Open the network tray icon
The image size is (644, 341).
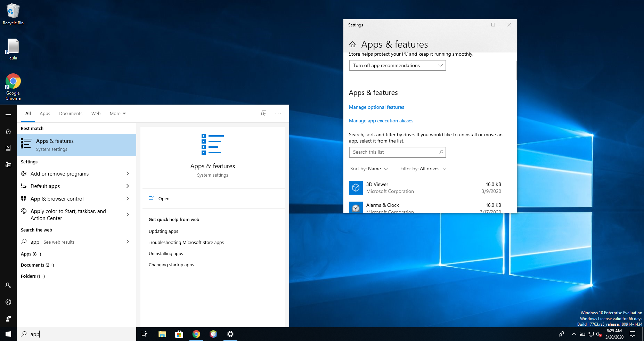pyautogui.click(x=591, y=334)
